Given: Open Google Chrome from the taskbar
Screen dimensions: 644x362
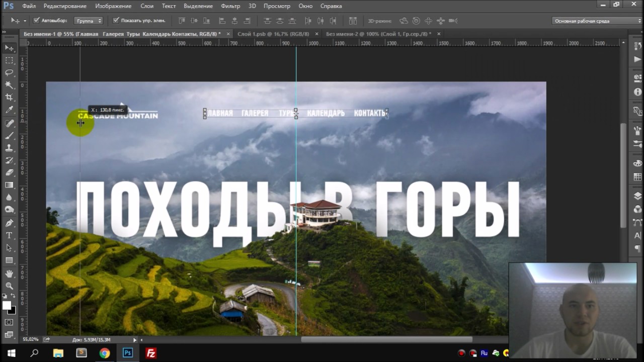Looking at the screenshot, I should [104, 353].
